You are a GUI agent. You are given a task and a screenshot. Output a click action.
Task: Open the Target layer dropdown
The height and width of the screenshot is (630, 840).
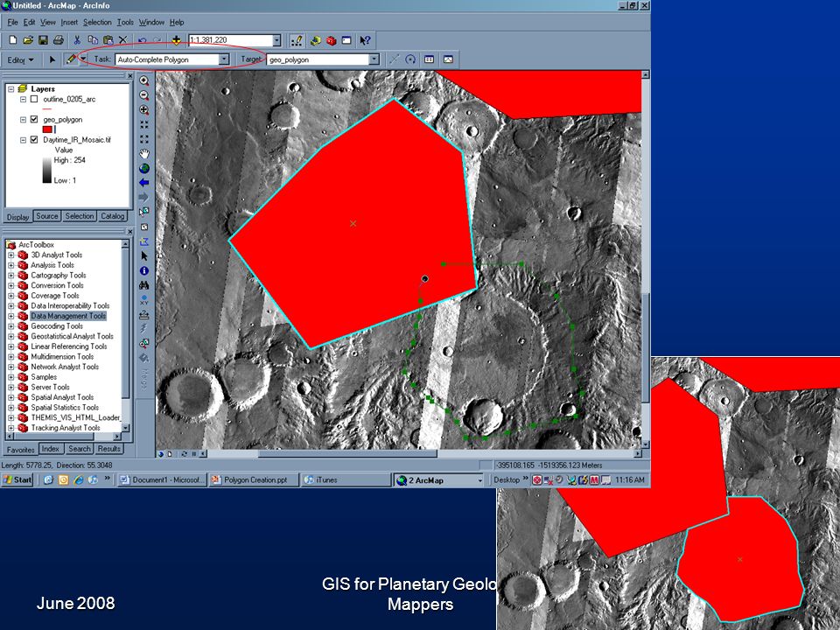click(x=374, y=59)
